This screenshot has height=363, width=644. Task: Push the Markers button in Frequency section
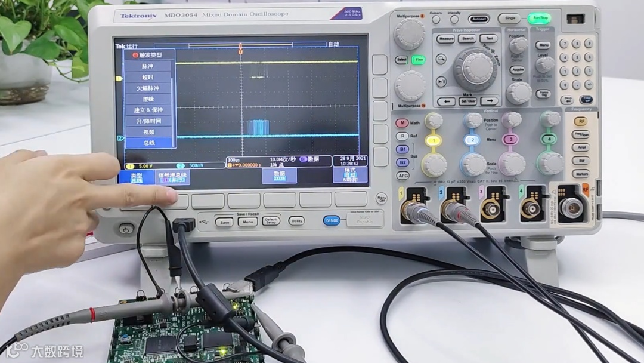pos(581,174)
